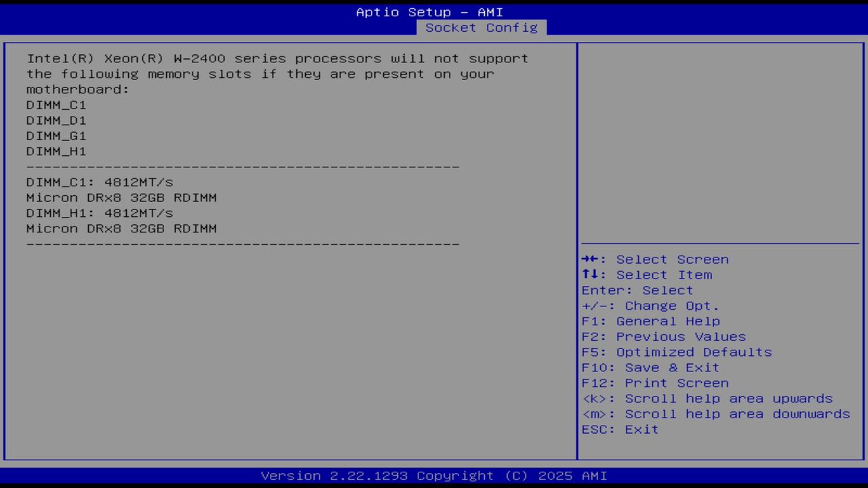The width and height of the screenshot is (868, 488).
Task: Switch to the Socket Config tab
Action: pos(481,28)
